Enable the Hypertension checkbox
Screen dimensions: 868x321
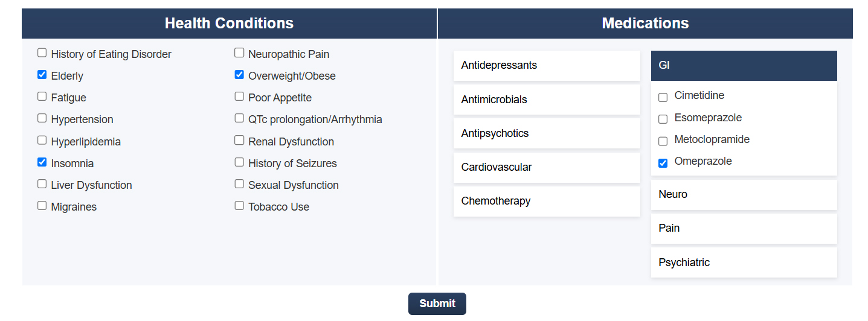[x=42, y=118]
